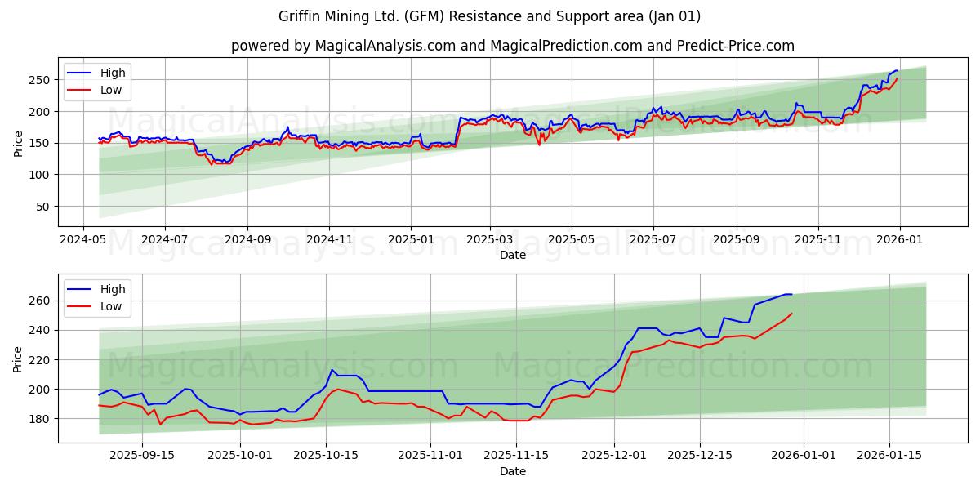Click the '2025-05' x-axis label
The width and height of the screenshot is (980, 490).
click(572, 241)
